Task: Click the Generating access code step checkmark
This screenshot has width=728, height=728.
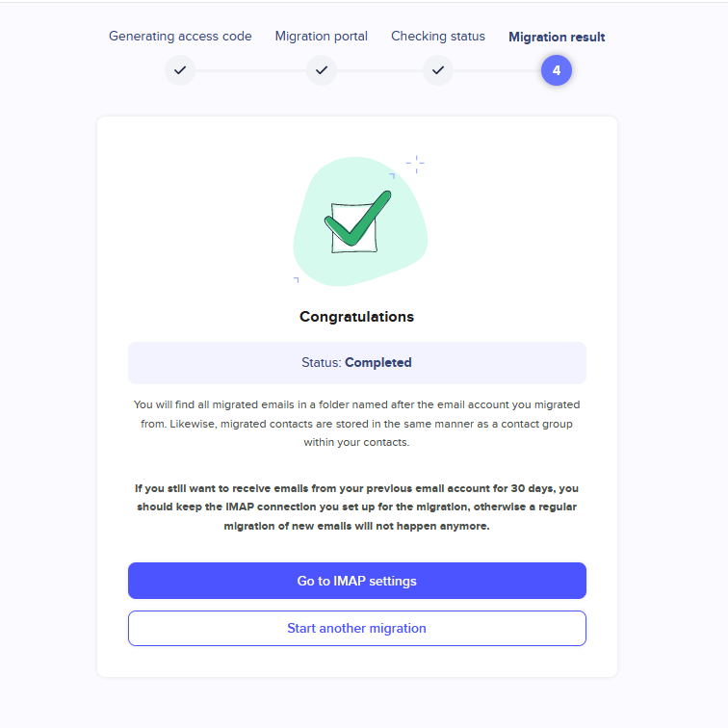Action: pyautogui.click(x=180, y=70)
